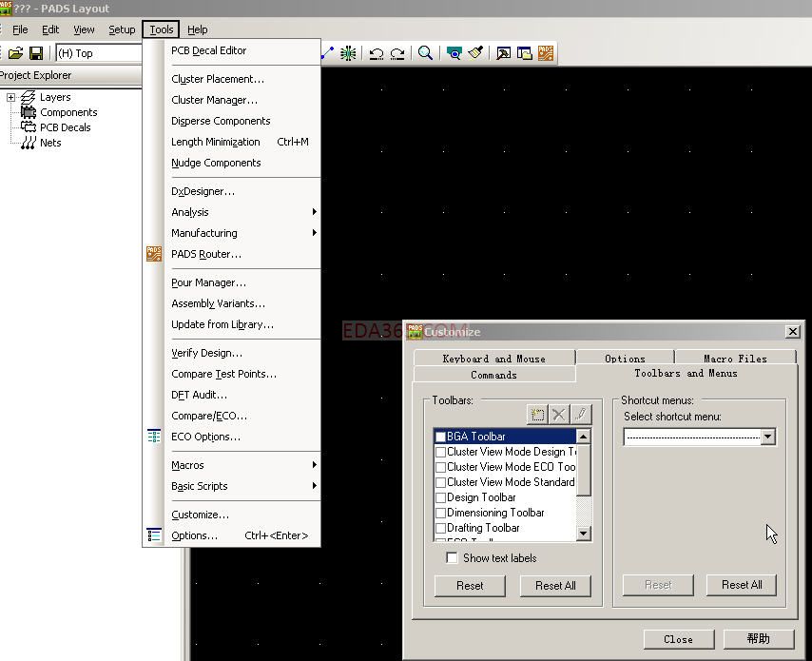Viewport: 812px width, 661px height.
Task: Open the Select shortcut menu dropdown
Action: (x=767, y=437)
